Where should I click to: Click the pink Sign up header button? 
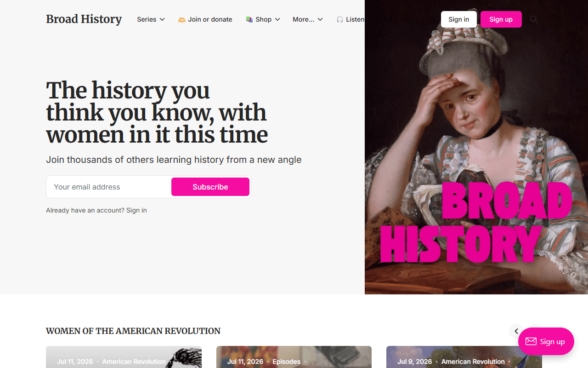[x=501, y=19]
